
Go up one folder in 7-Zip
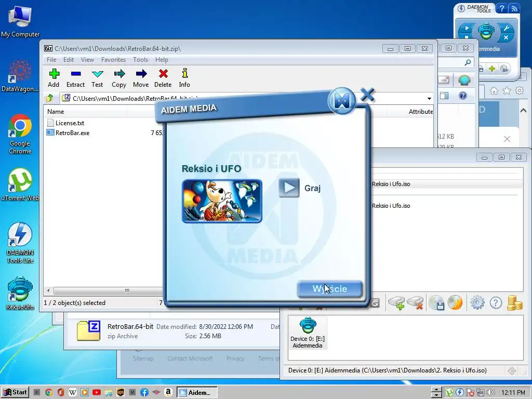click(50, 98)
